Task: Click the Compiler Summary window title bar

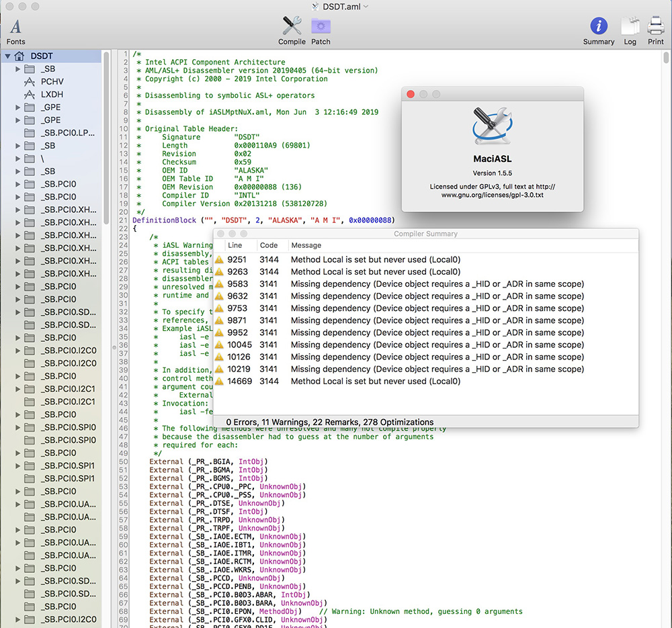Action: 425,234
